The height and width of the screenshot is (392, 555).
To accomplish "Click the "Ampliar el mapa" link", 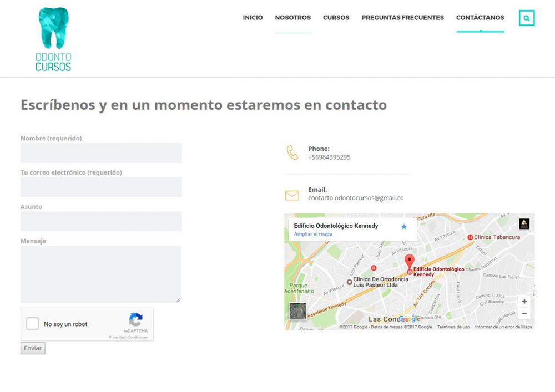I will point(313,234).
